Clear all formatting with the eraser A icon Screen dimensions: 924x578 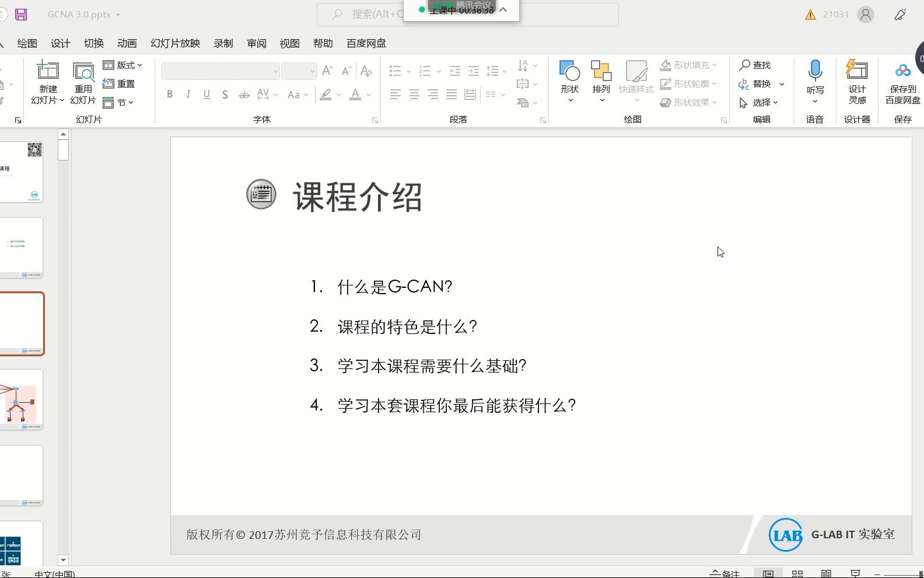[x=366, y=71]
